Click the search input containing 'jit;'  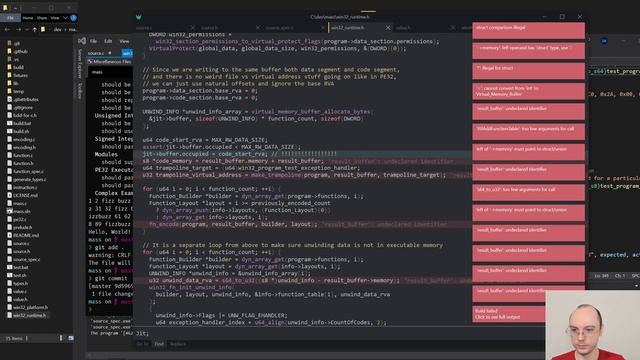point(339,333)
